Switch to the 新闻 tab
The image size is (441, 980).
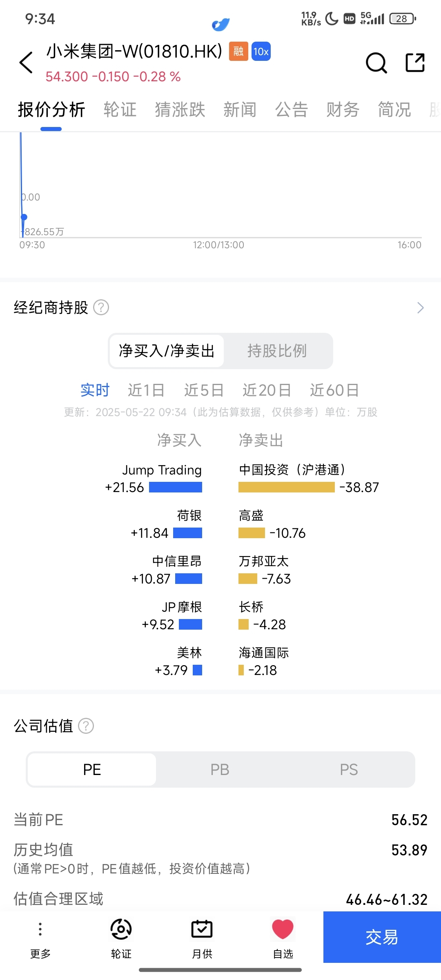pos(240,110)
